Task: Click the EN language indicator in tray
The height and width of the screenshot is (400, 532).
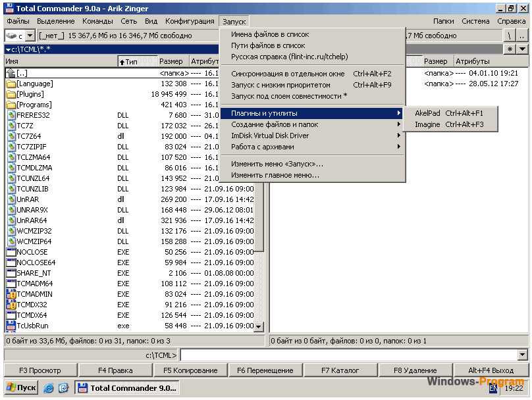Action: 493,388
